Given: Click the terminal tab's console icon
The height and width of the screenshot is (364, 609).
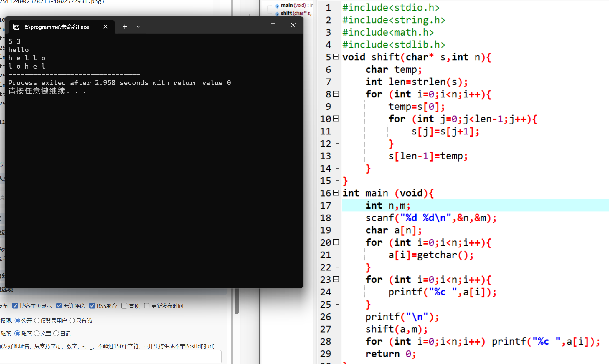Looking at the screenshot, I should point(16,27).
